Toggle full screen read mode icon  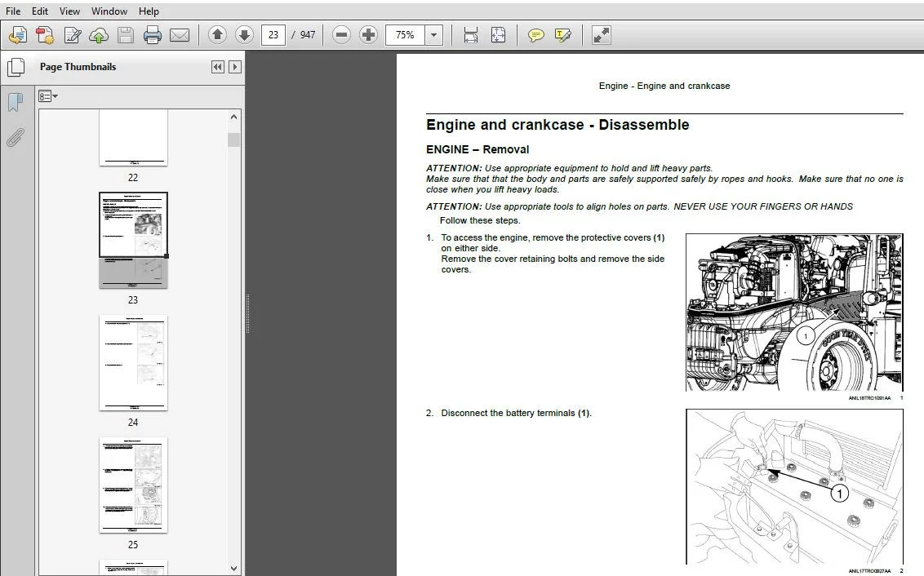click(601, 35)
